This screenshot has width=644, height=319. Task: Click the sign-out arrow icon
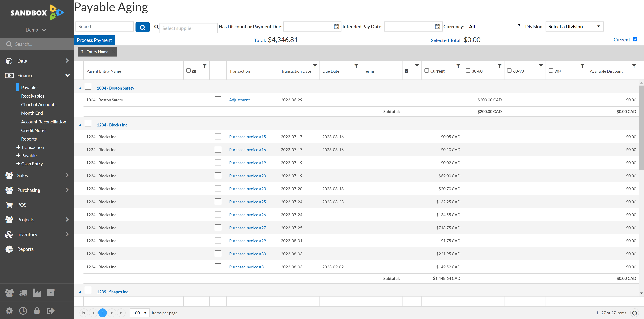click(50, 311)
